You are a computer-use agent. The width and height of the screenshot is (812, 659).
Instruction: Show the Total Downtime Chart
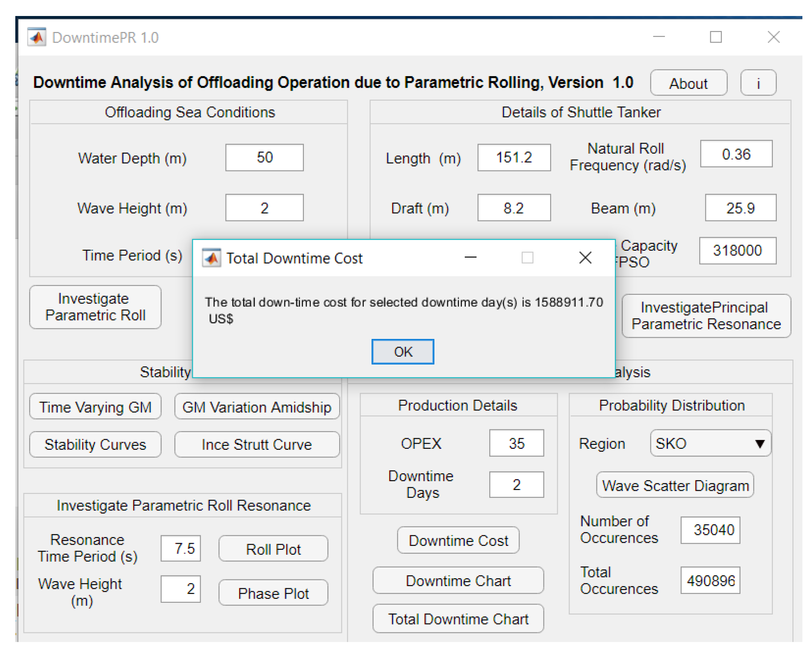tap(458, 619)
